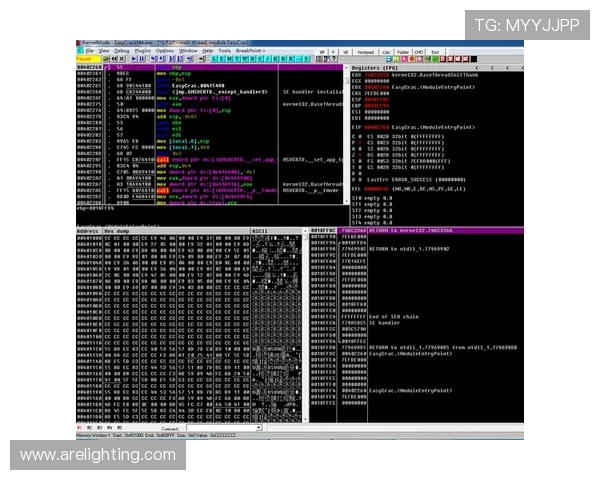
Task: Click the Exit toolbar button
Action: click(435, 51)
